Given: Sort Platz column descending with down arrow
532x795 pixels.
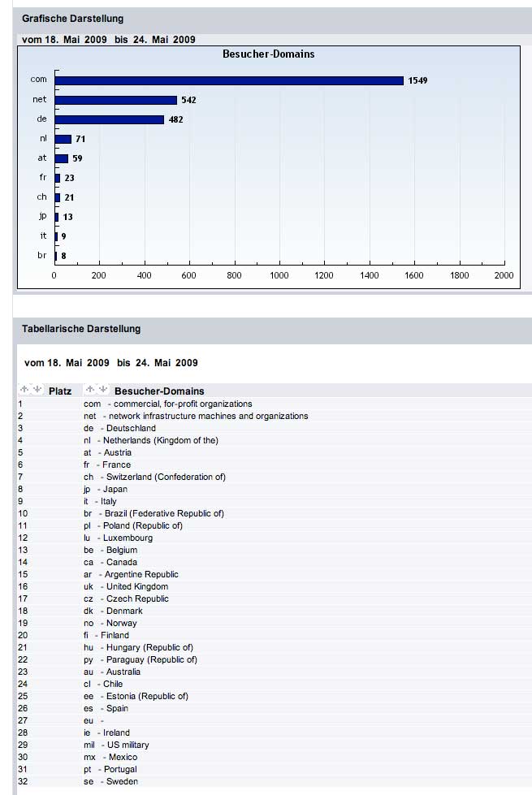Looking at the screenshot, I should pos(37,391).
